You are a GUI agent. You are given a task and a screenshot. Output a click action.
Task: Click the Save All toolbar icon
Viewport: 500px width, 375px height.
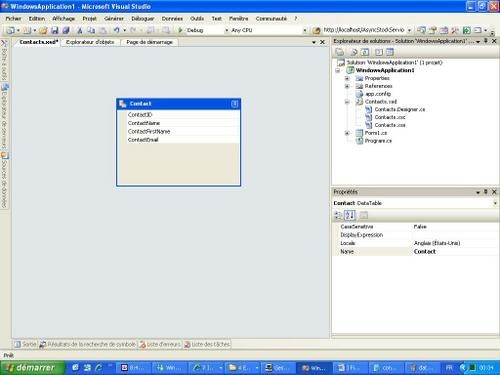click(x=66, y=30)
